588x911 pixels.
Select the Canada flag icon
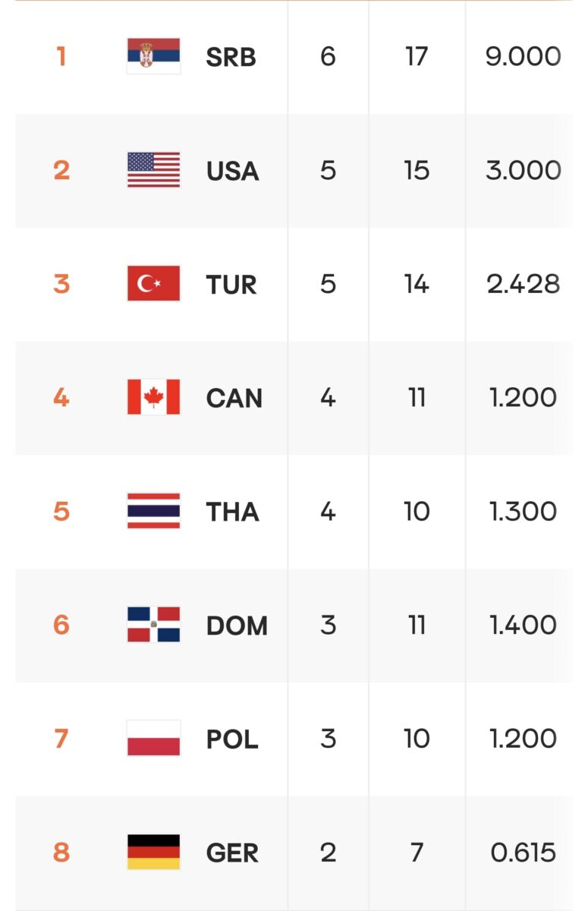tap(153, 397)
